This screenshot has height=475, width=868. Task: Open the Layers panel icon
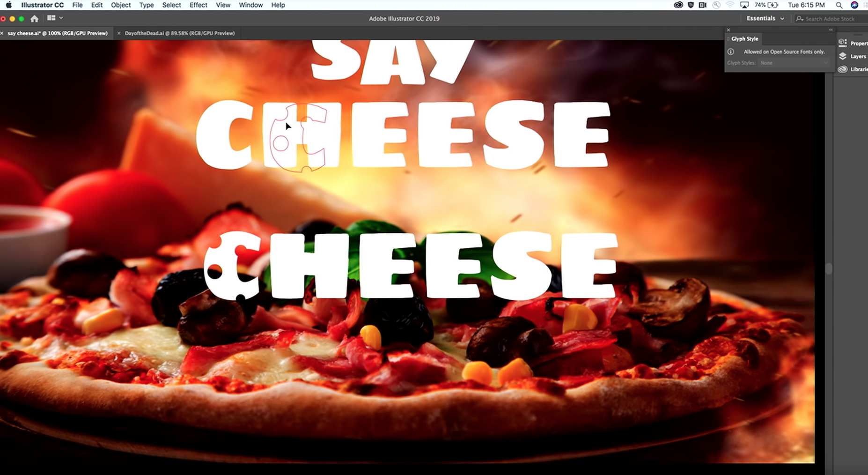point(843,56)
